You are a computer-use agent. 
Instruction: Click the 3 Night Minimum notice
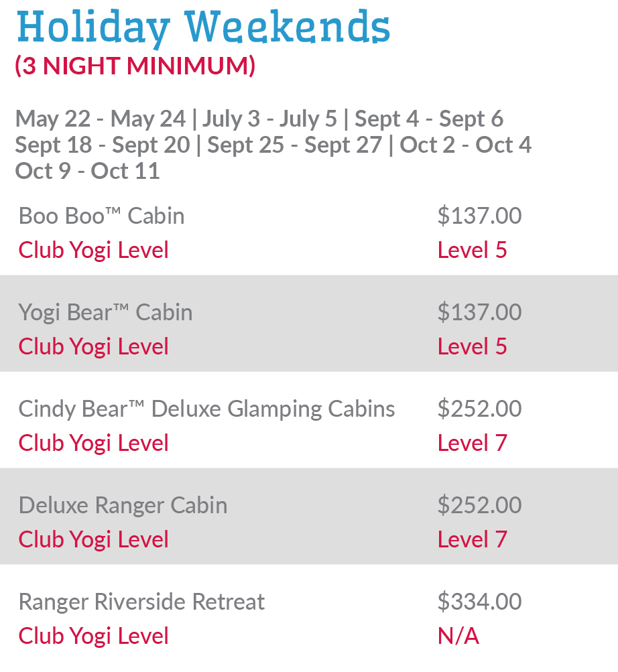click(x=135, y=66)
